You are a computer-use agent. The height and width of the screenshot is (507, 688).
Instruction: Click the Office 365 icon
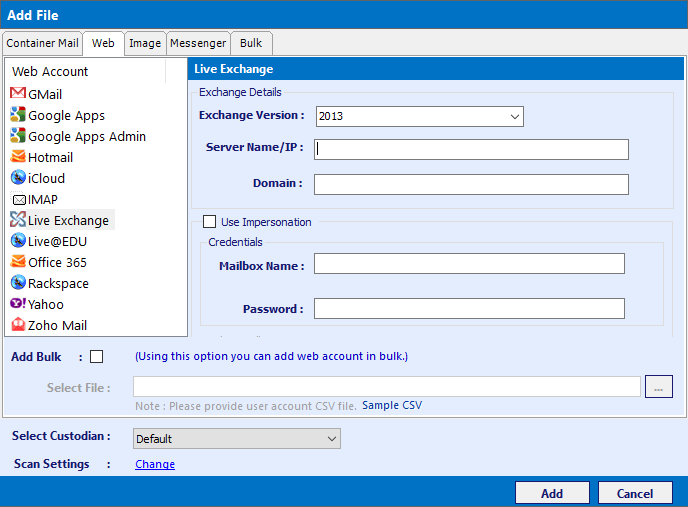pyautogui.click(x=18, y=262)
